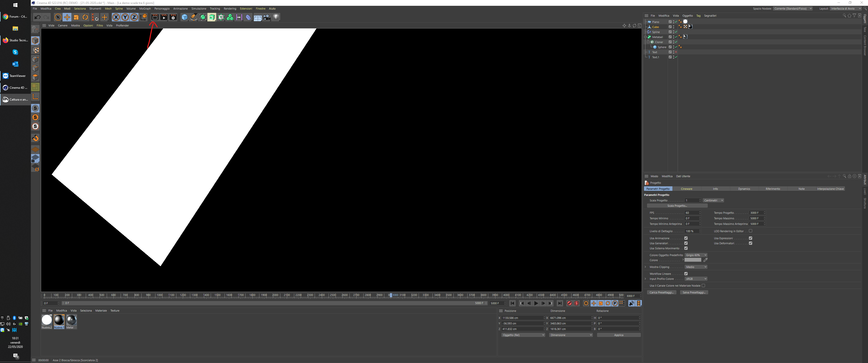Add a Camera object

(x=267, y=17)
